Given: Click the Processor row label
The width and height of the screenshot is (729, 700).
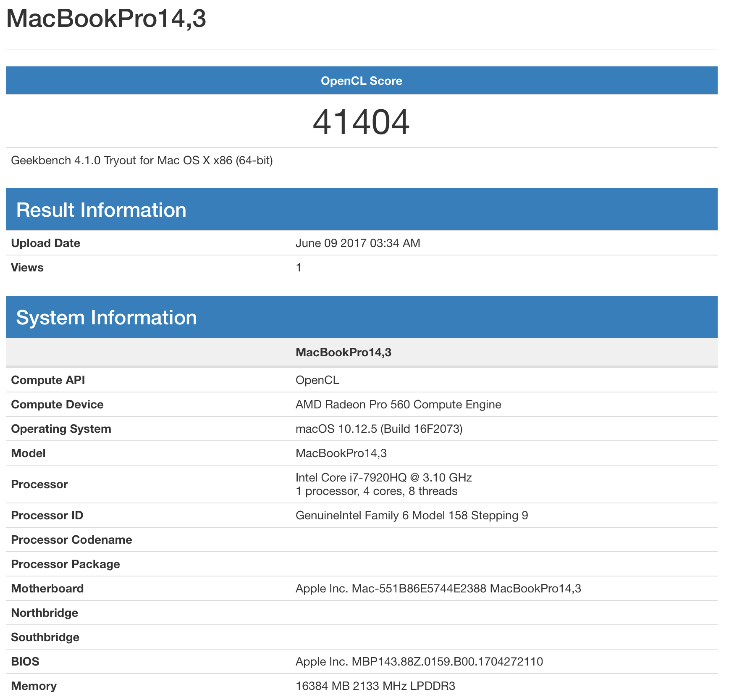Looking at the screenshot, I should pyautogui.click(x=39, y=484).
